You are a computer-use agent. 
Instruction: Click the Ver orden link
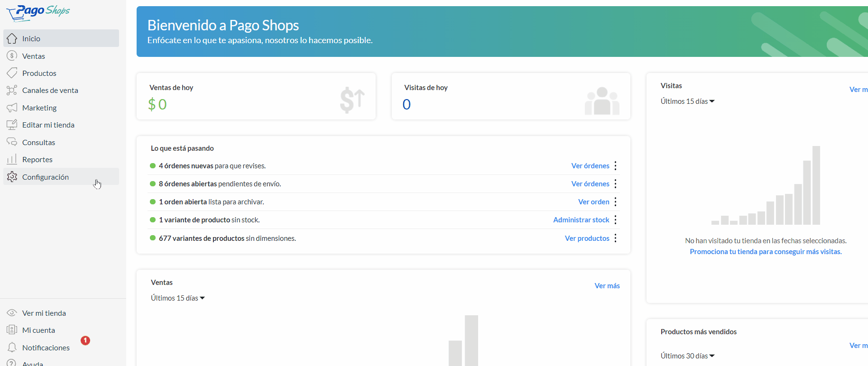pos(593,202)
